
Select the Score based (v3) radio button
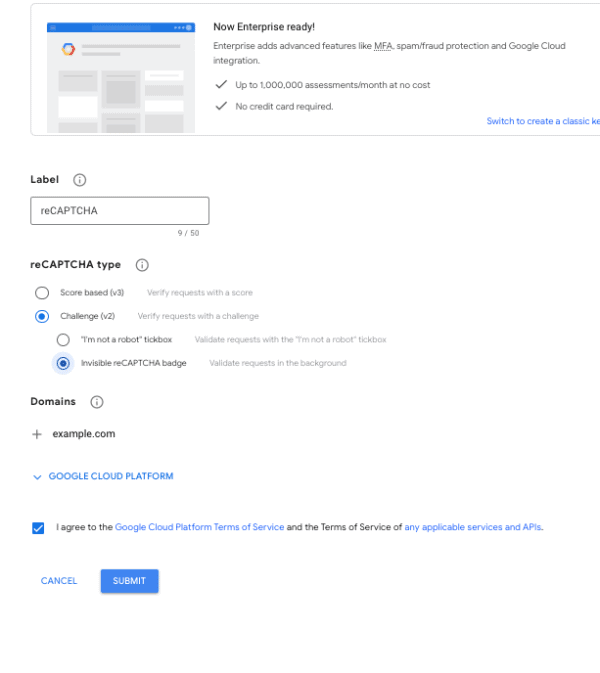tap(42, 293)
